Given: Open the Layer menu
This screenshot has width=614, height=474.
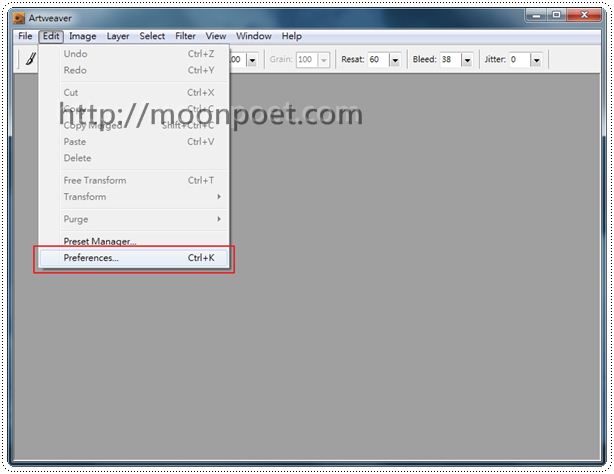Looking at the screenshot, I should (118, 36).
